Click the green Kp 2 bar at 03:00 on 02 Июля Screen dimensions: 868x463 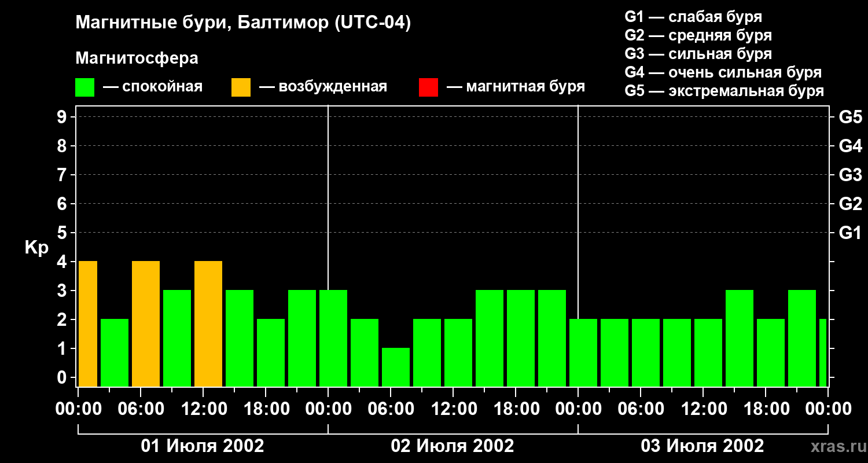coord(365,352)
